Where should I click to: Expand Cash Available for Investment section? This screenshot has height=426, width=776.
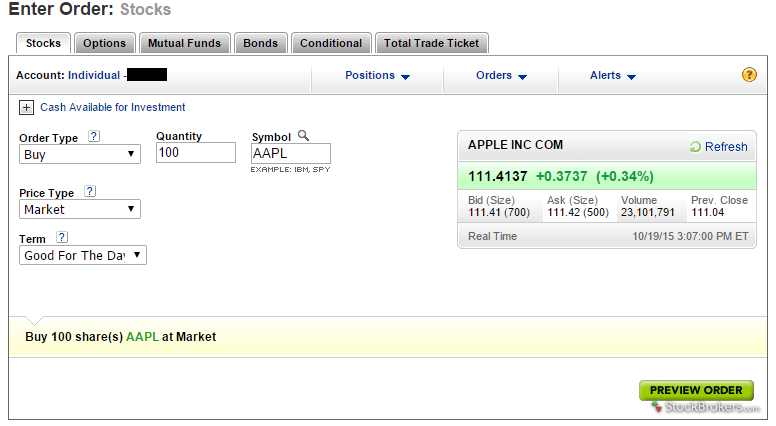click(26, 107)
